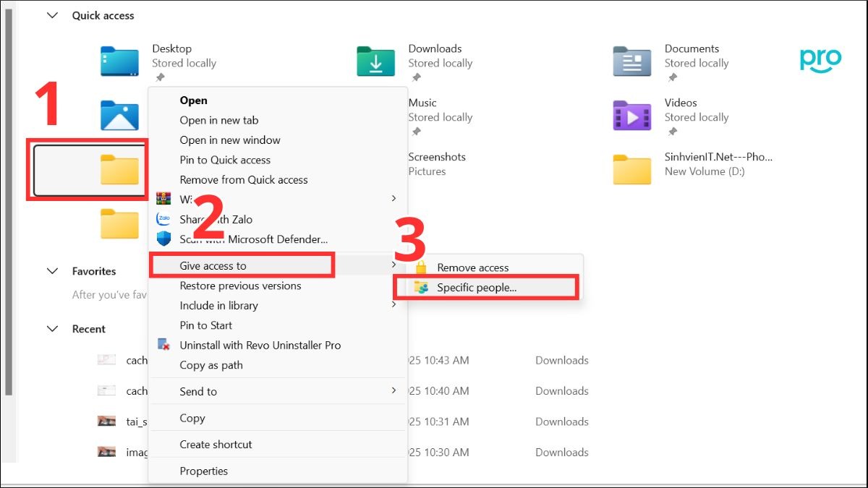Expand the WinRAR submenu arrow

[x=393, y=198]
